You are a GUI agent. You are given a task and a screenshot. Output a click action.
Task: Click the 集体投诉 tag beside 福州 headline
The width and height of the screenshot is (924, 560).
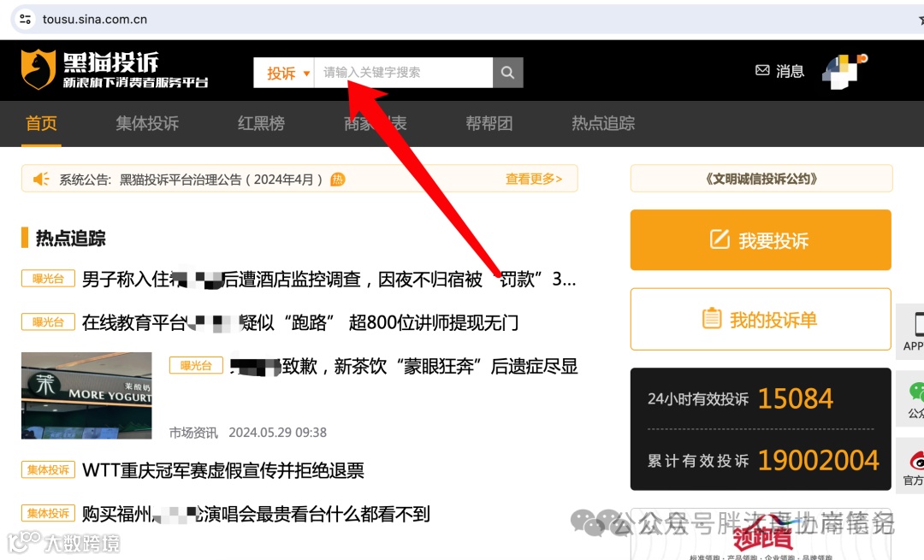[48, 513]
